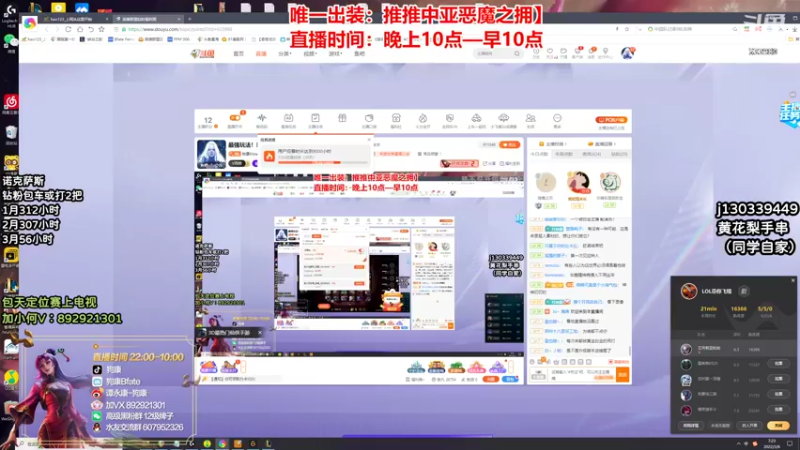
Task: Switch to the 本周贡献 ranking tab
Action: pyautogui.click(x=564, y=154)
